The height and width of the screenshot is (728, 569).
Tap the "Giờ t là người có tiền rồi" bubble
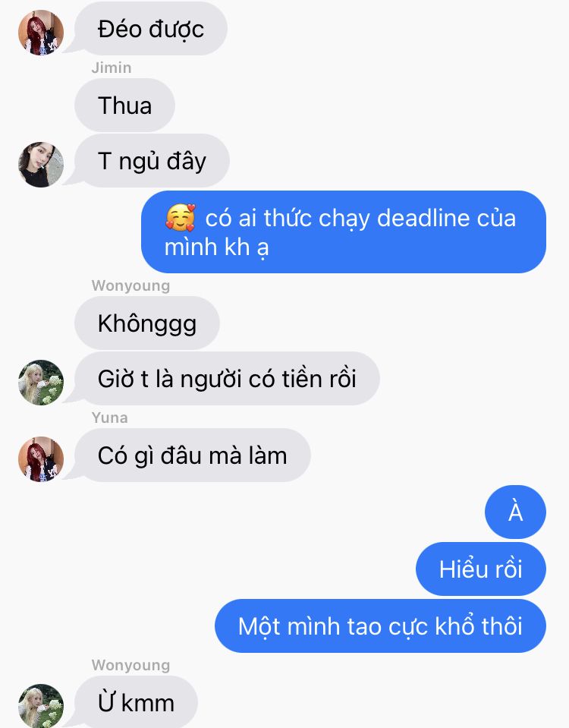click(227, 378)
